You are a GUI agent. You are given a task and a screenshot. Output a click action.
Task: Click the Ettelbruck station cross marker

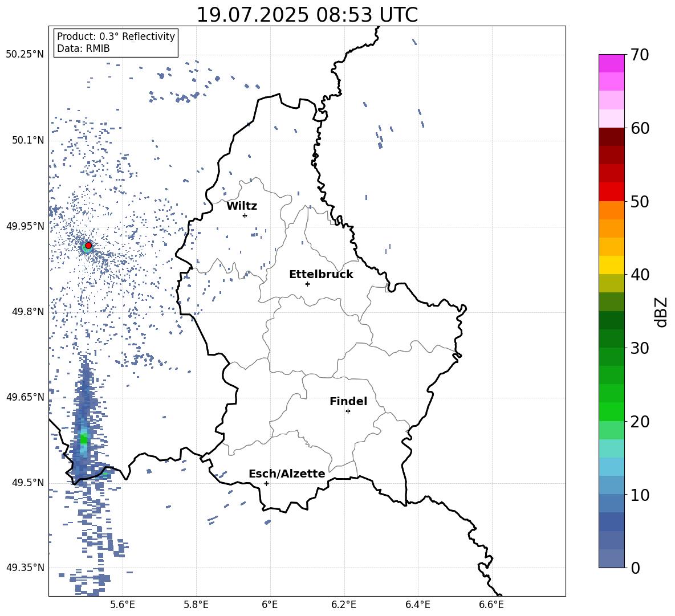[307, 284]
